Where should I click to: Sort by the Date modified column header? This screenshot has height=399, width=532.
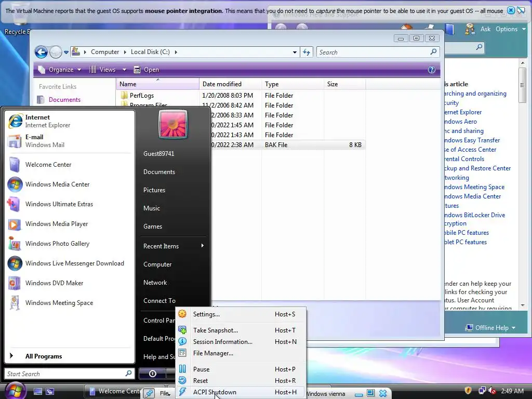click(x=230, y=84)
